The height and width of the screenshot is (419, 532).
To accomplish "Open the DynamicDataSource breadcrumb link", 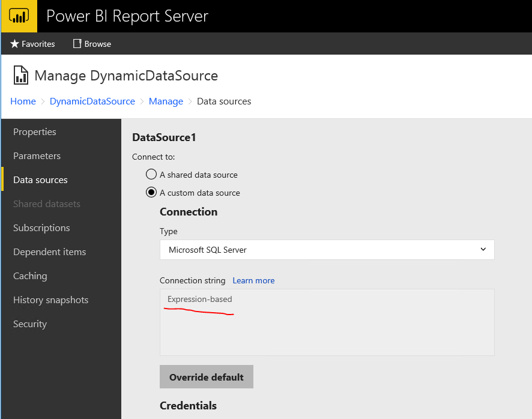I will [x=92, y=101].
